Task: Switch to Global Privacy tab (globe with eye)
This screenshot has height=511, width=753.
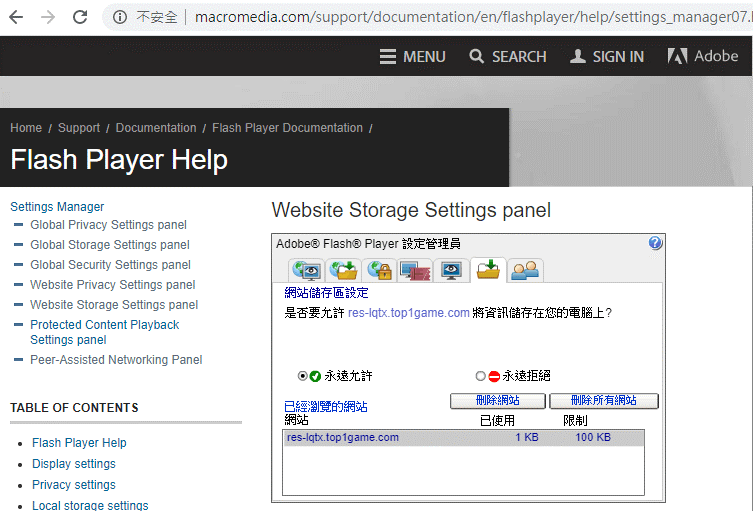Action: (x=306, y=270)
